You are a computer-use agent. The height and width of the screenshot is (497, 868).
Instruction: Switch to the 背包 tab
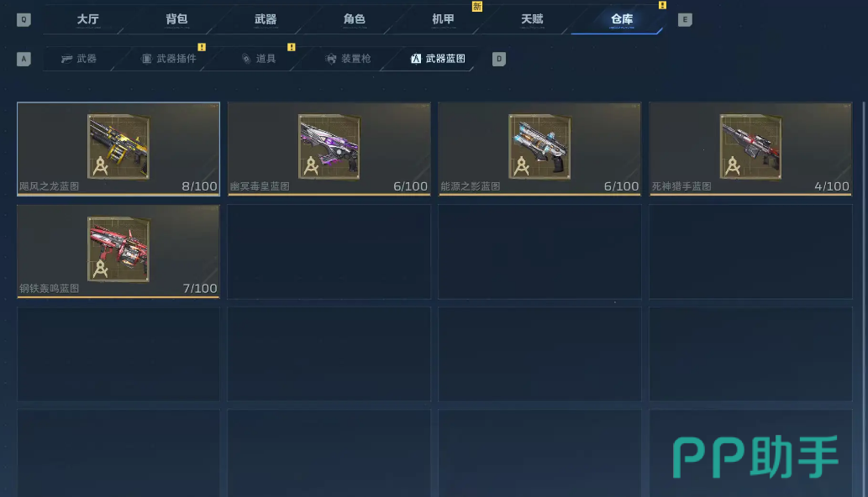point(176,19)
